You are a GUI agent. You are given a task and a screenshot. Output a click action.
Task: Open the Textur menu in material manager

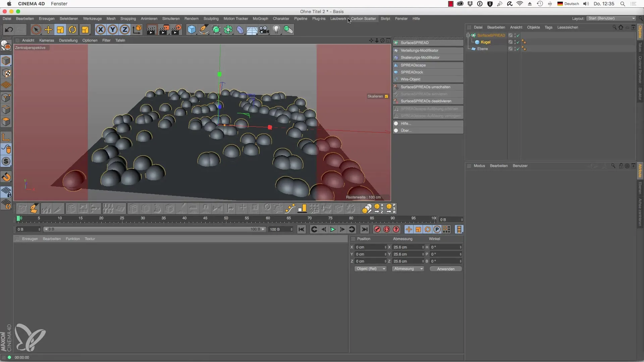90,239
